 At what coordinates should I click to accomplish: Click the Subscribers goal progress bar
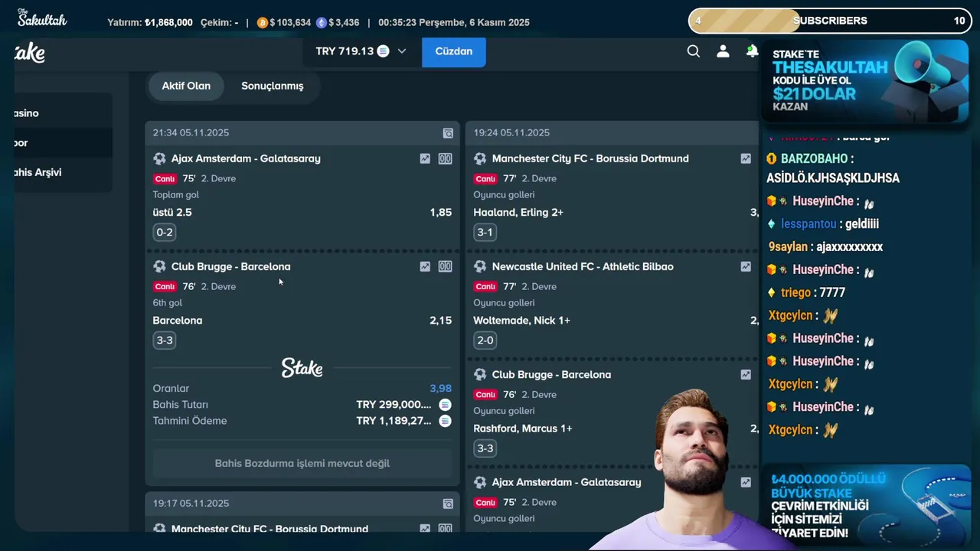[830, 21]
